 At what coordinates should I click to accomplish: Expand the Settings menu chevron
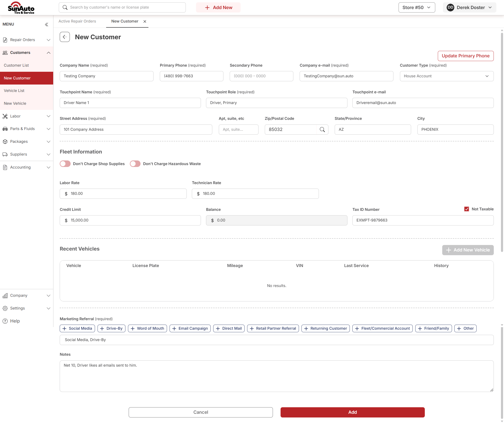click(48, 308)
